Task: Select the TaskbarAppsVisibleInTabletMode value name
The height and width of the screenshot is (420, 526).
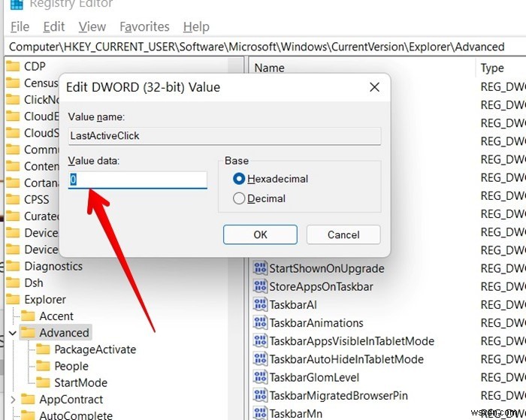Action: [352, 341]
